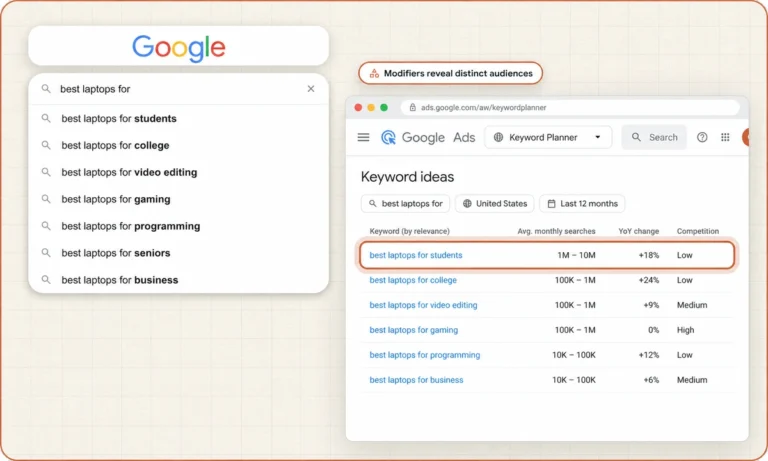The height and width of the screenshot is (461, 768).
Task: Click the lock icon in the address bar
Action: click(412, 107)
